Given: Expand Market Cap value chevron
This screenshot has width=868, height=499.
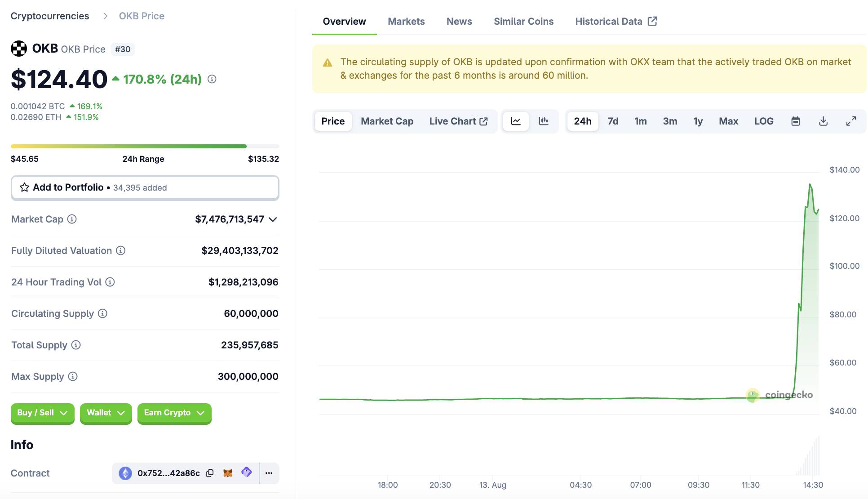Looking at the screenshot, I should [x=273, y=219].
